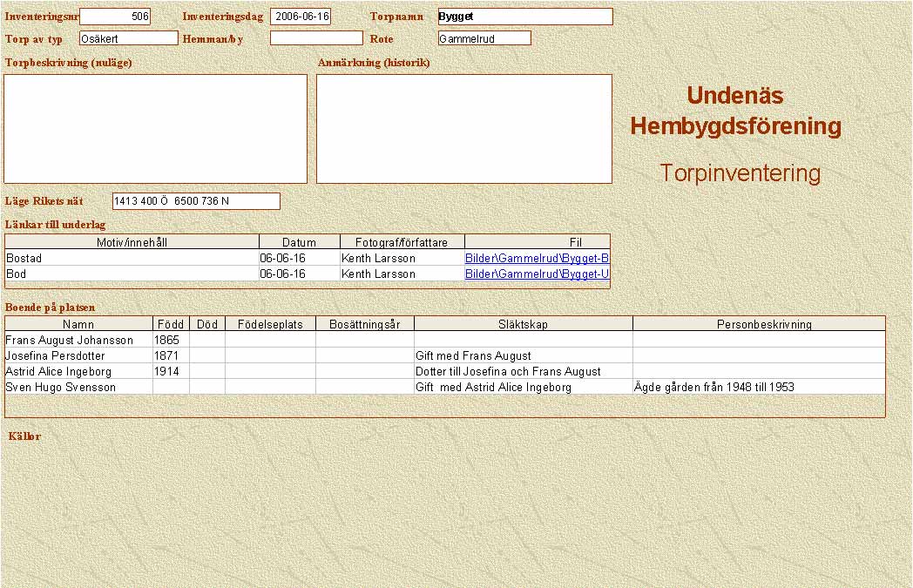Select the Bostad row in underlag table
Viewport: 913px width, 588px height.
(131, 258)
